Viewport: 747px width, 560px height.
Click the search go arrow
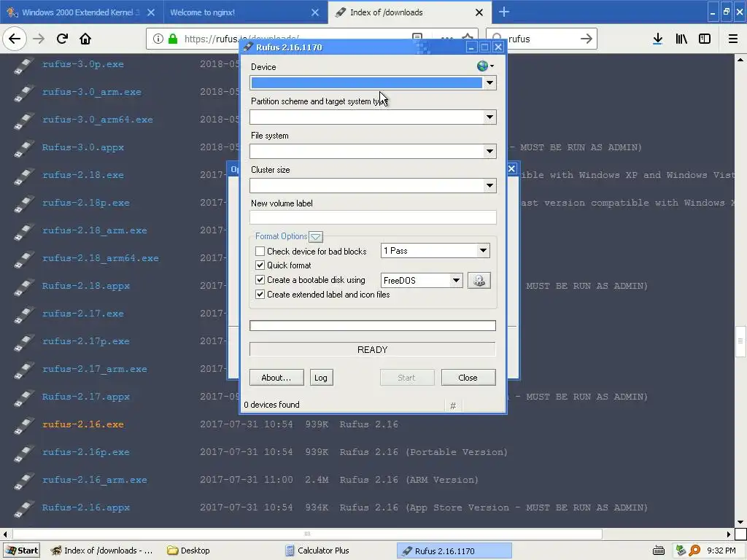pyautogui.click(x=587, y=39)
